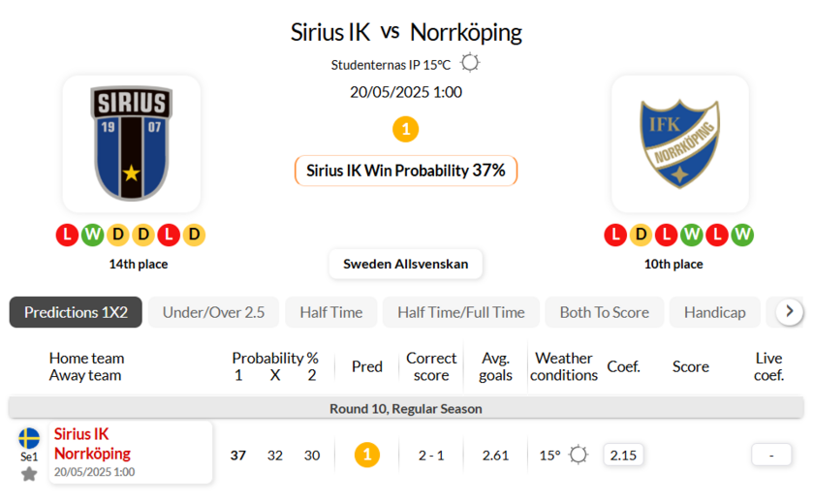Select the Predictions 1X2 tab
Viewport: 814px width, 504px height.
pyautogui.click(x=76, y=312)
